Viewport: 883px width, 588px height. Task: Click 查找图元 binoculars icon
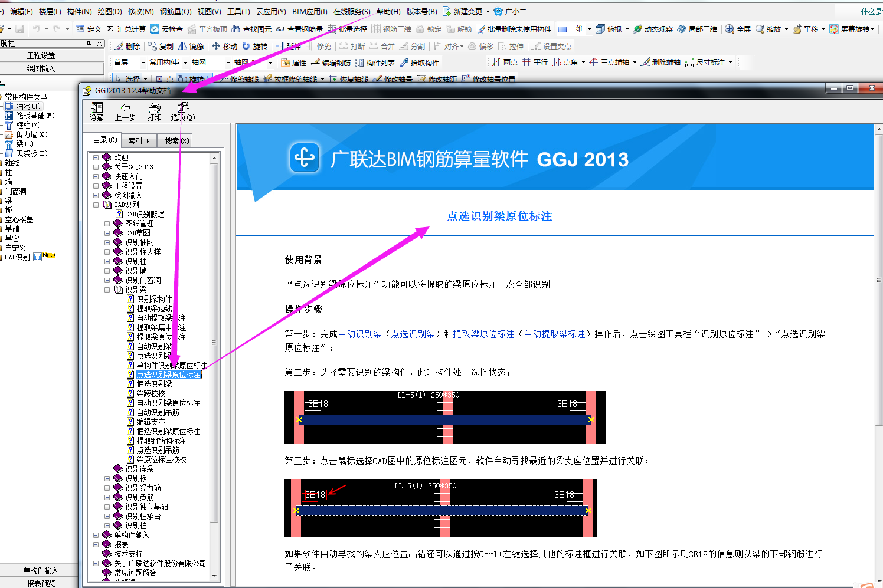(251, 29)
